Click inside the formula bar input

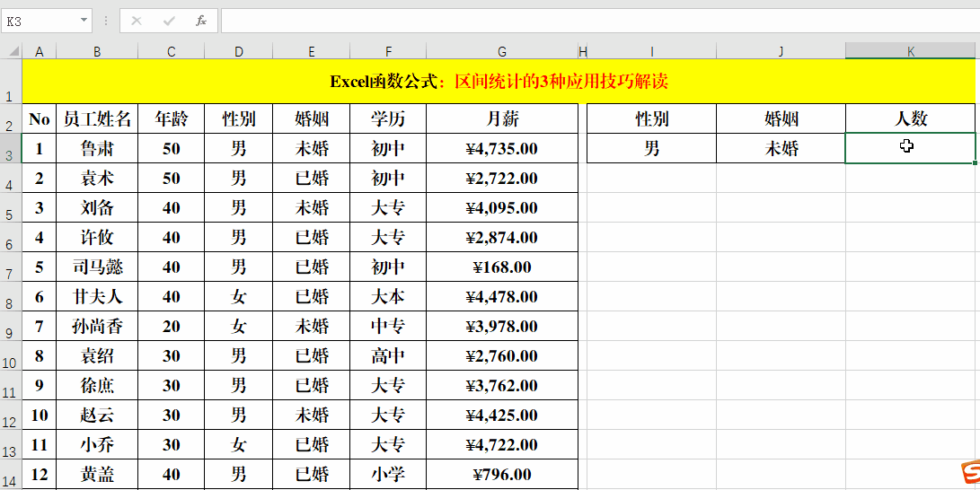[x=600, y=21]
